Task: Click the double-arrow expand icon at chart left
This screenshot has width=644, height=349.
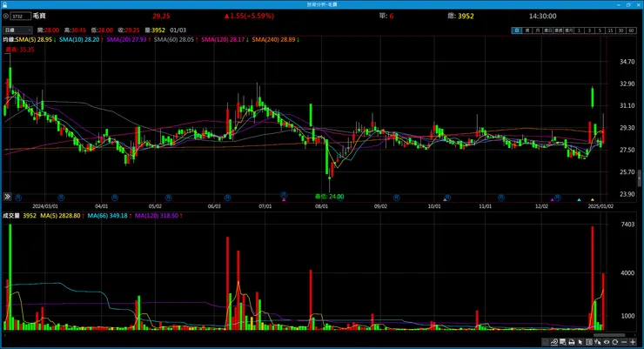Action: (x=7, y=197)
